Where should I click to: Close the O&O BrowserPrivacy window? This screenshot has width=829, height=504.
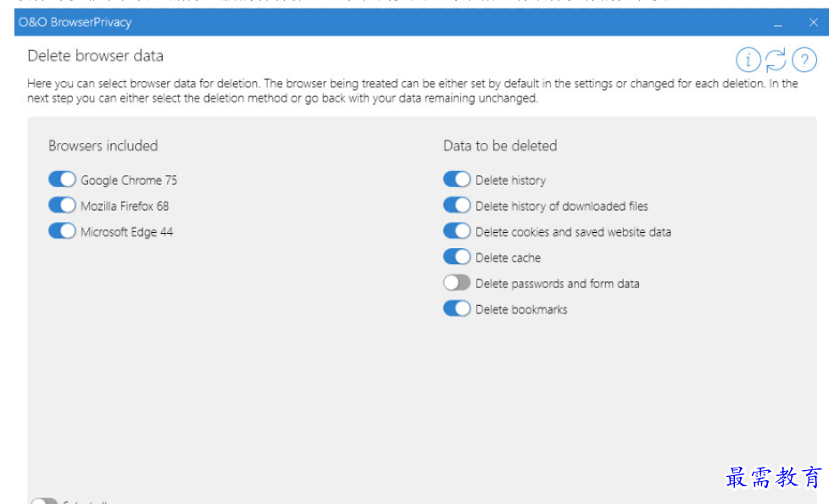(x=813, y=23)
